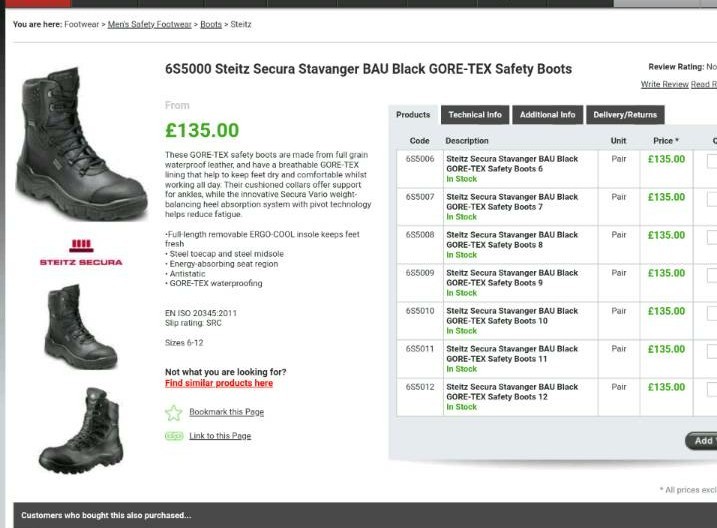The image size is (717, 528).
Task: Click the green link chain icon
Action: [174, 436]
